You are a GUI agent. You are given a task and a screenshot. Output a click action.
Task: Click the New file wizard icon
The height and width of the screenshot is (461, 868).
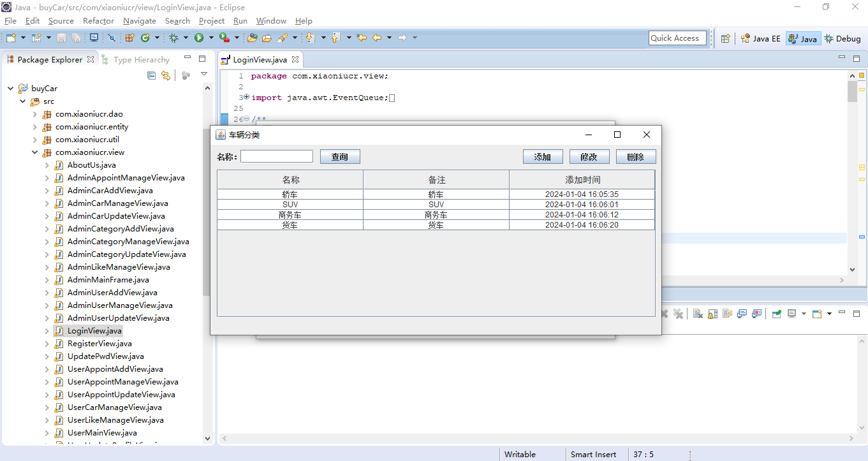(11, 38)
